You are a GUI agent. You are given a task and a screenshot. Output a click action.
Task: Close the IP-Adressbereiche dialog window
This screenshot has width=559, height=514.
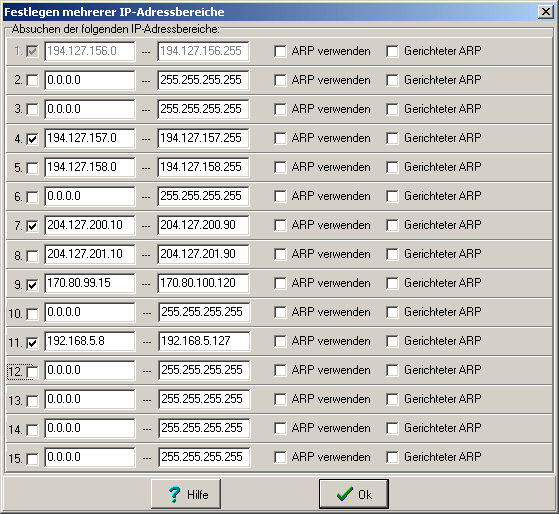[x=545, y=12]
